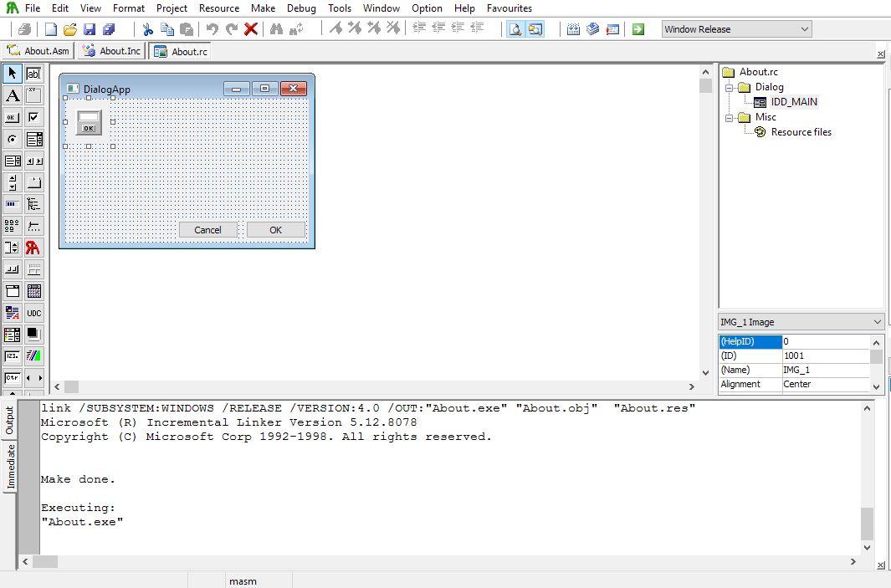Select the radio button control tool
The image size is (891, 588).
point(13,139)
